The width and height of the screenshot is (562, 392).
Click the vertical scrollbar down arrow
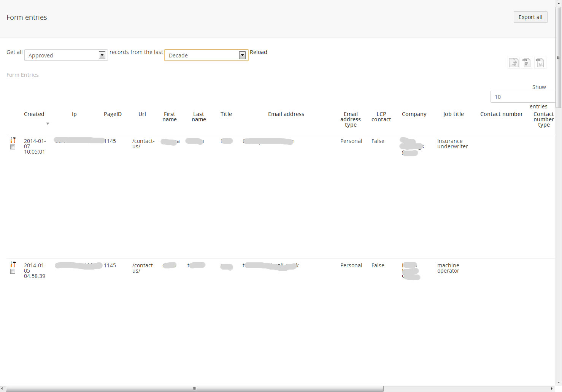[558, 382]
